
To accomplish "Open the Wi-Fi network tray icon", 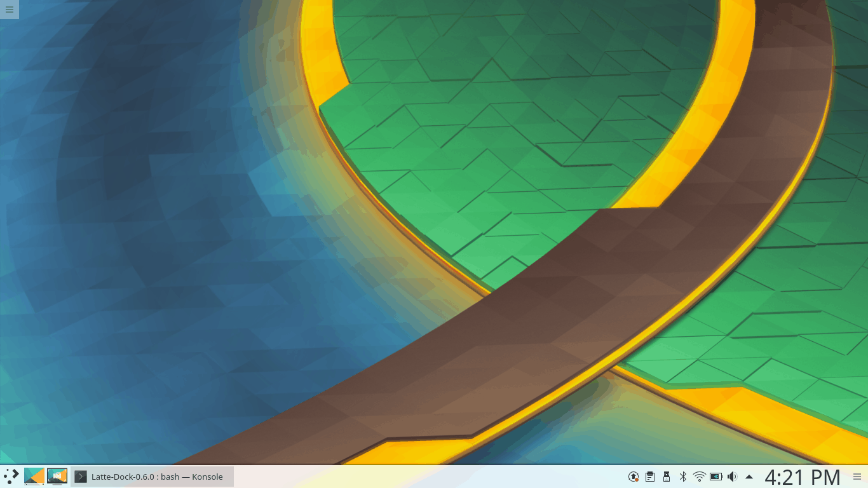I will pyautogui.click(x=700, y=477).
